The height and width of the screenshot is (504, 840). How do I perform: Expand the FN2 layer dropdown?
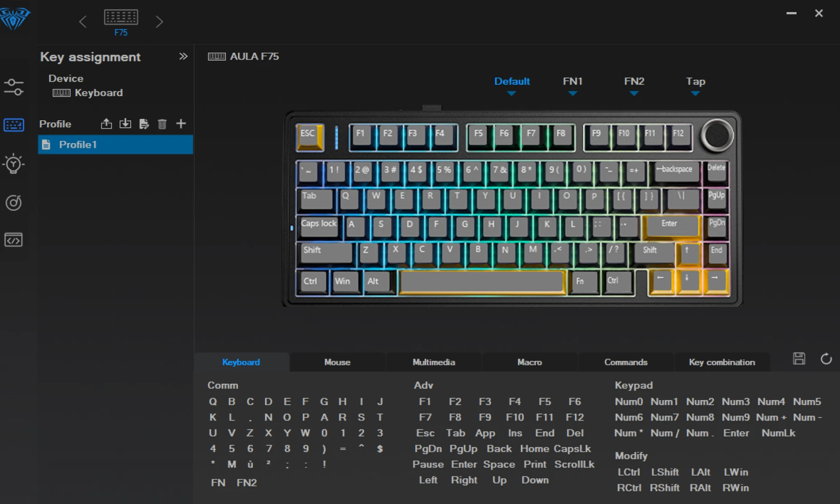(x=634, y=86)
